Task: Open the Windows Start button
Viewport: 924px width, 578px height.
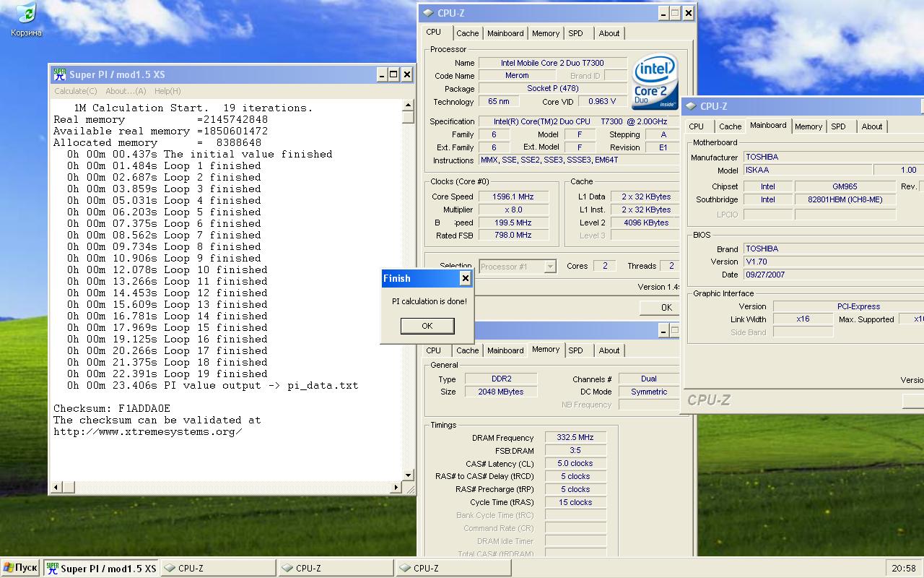Action: (20, 568)
